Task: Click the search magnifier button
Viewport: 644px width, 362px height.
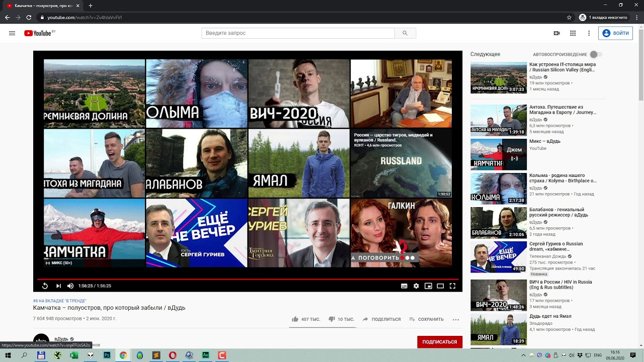Action: point(405,33)
